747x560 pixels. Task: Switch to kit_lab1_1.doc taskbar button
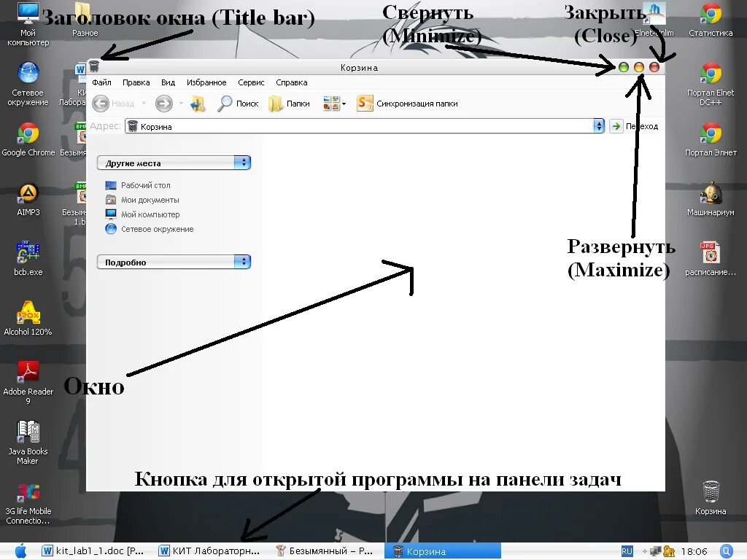[x=93, y=551]
